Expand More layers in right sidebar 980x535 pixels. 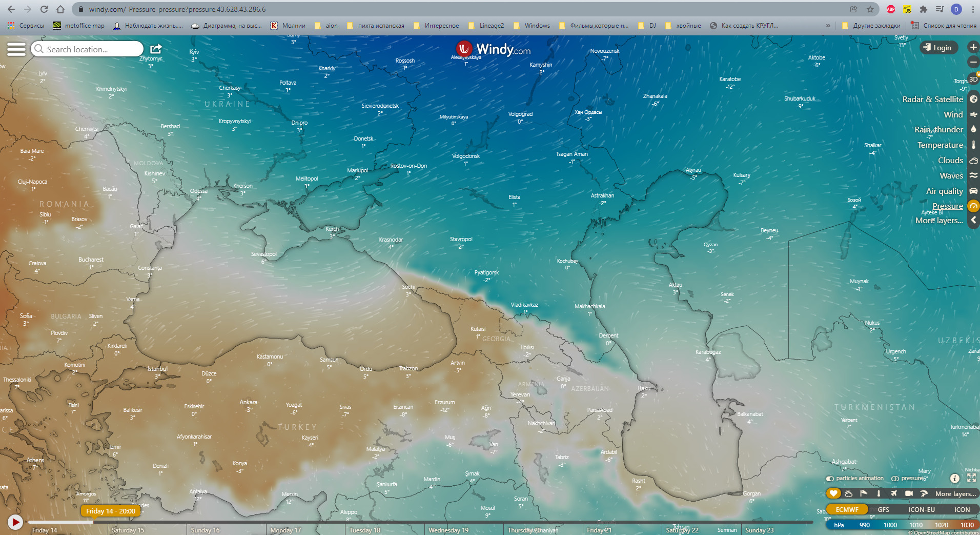click(x=939, y=221)
